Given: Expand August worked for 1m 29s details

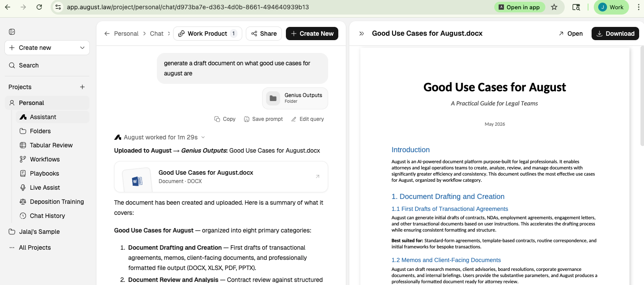Looking at the screenshot, I should point(159,137).
